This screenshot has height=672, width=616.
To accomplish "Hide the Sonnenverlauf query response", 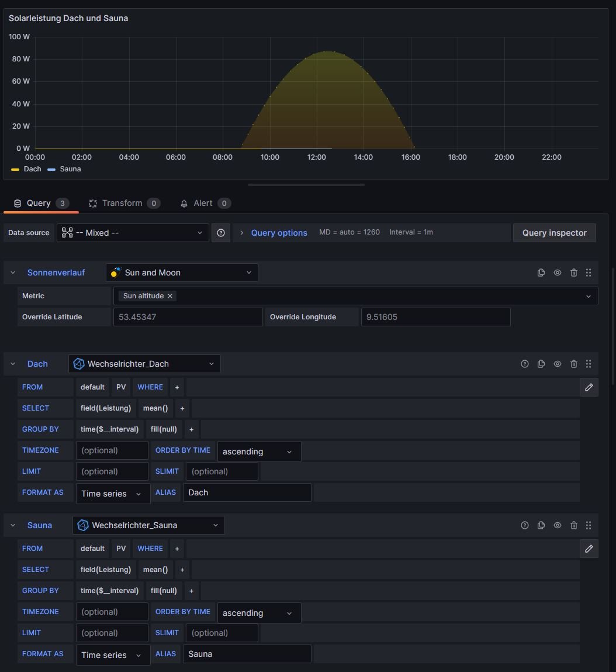I will (558, 273).
